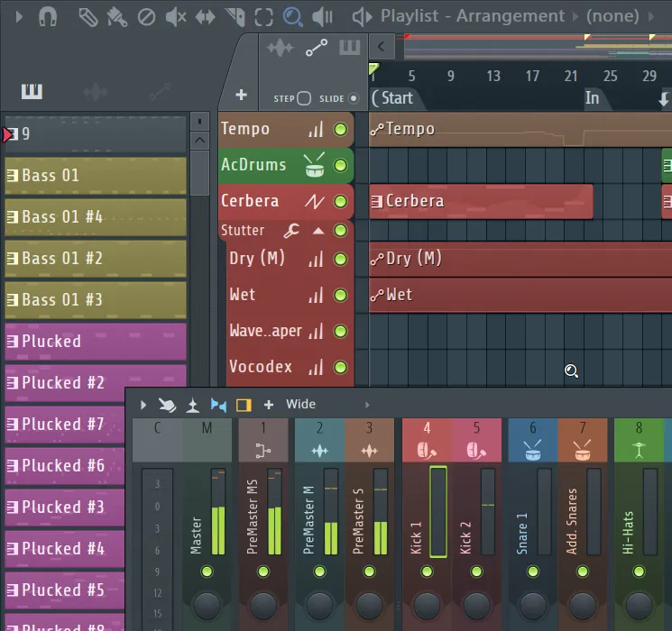
Task: Mute the Master mixer track
Action: click(207, 572)
